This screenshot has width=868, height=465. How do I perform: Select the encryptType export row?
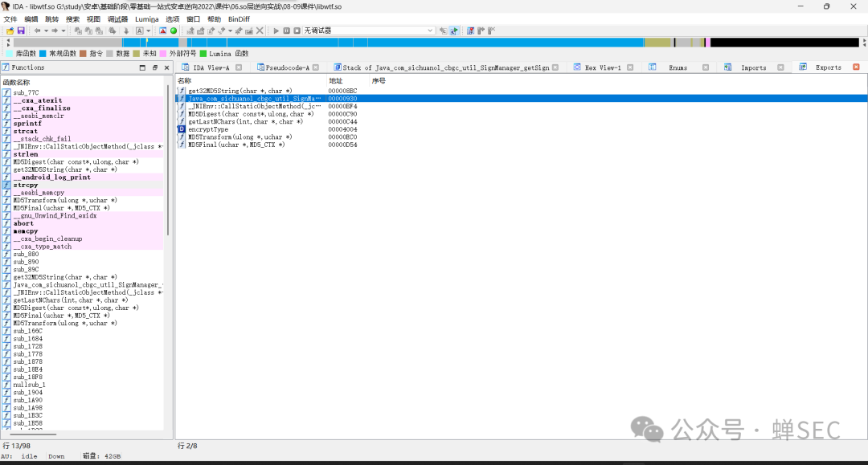click(522, 128)
